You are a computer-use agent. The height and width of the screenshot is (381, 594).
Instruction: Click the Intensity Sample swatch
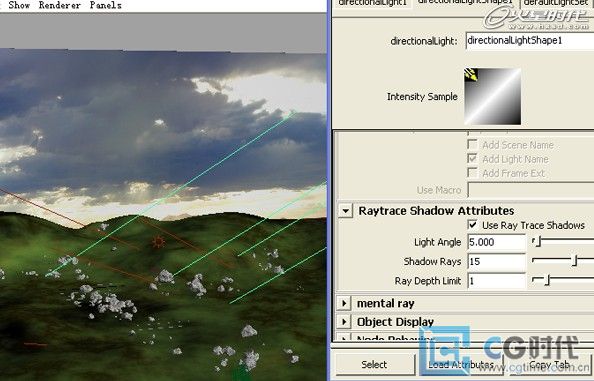tap(492, 97)
